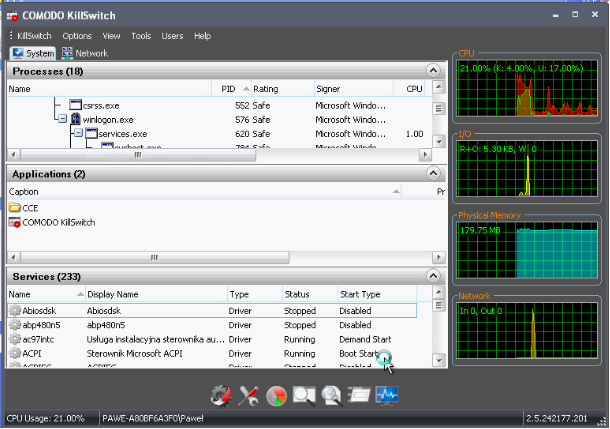Collapse the Applications panel
Screen dimensions: 610x429
click(x=433, y=173)
